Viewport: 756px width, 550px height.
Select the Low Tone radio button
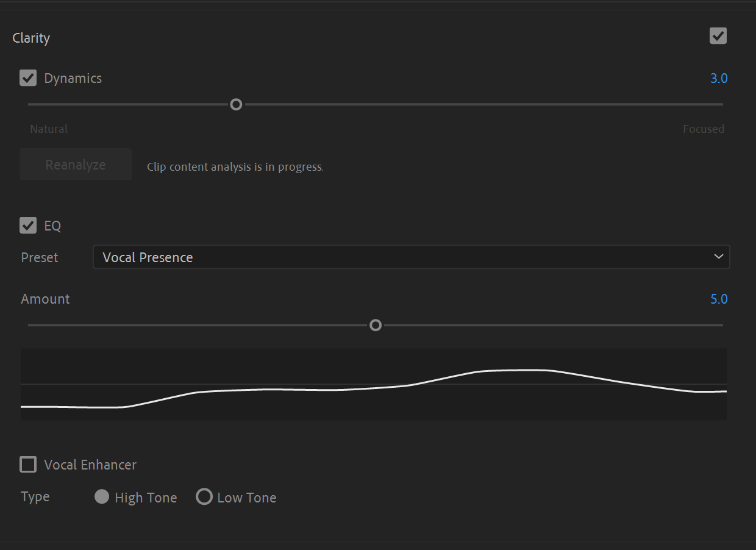204,497
